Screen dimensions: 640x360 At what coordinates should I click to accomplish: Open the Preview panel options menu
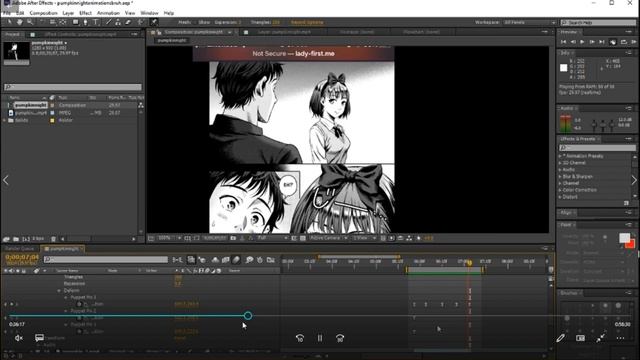pos(629,31)
